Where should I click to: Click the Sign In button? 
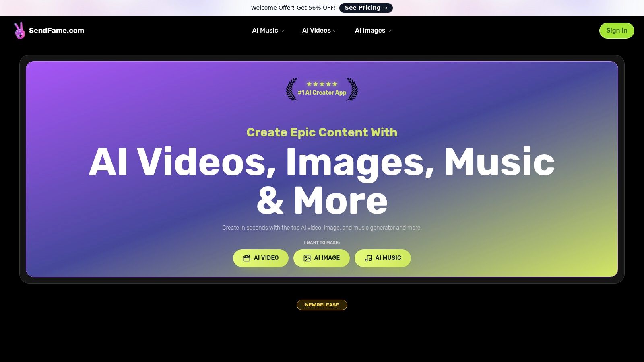tap(616, 30)
